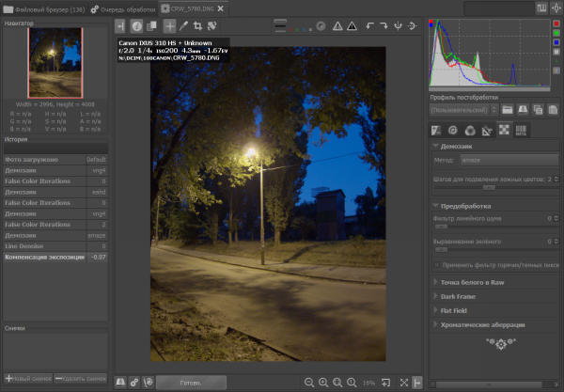Switch to the Exposure tools tab
Image resolution: width=564 pixels, height=392 pixels.
tap(436, 130)
